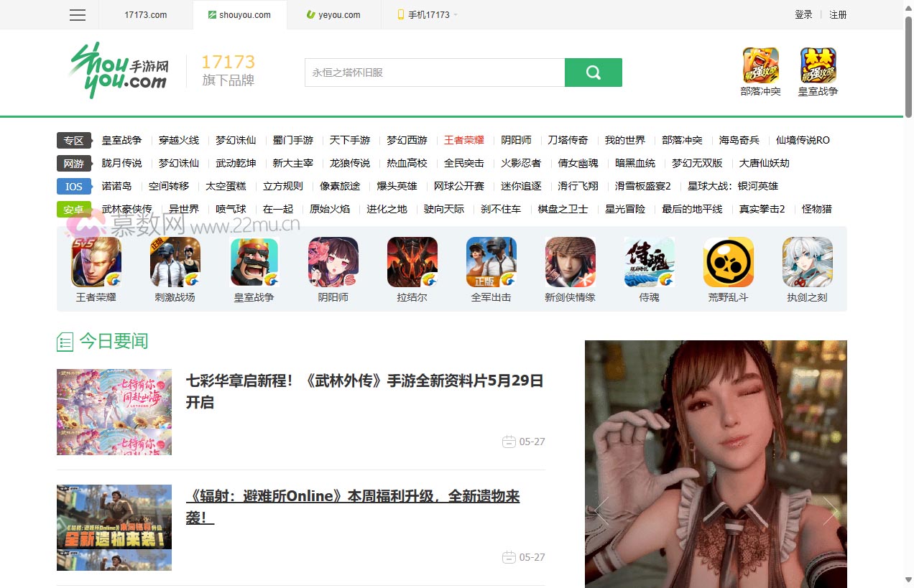The width and height of the screenshot is (914, 588).
Task: Open the 部落冲突 icon near top right
Action: [x=760, y=65]
